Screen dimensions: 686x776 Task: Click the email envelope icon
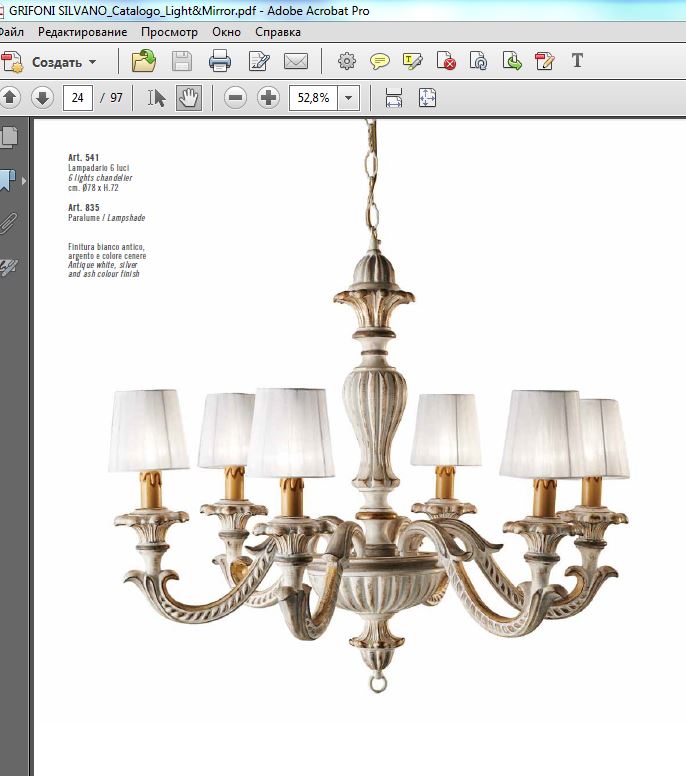[295, 61]
